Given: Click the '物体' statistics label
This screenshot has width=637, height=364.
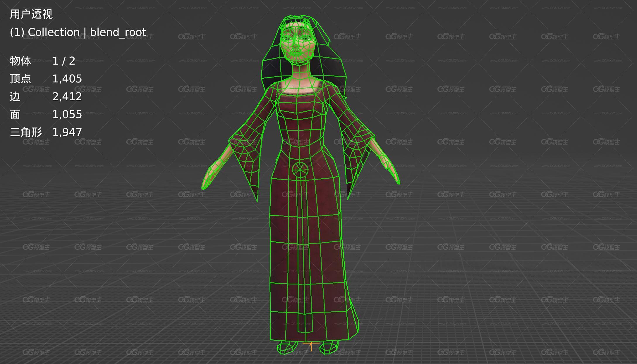Looking at the screenshot, I should coord(20,61).
